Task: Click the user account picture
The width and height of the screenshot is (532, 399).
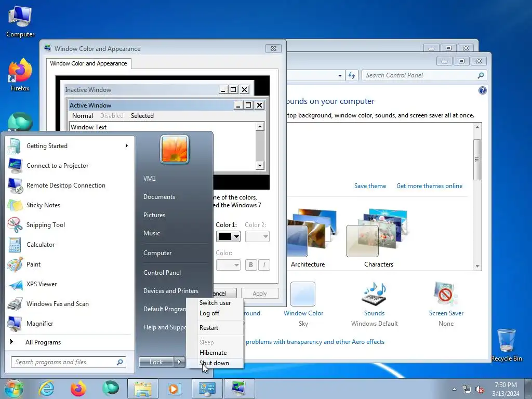Action: (x=175, y=149)
